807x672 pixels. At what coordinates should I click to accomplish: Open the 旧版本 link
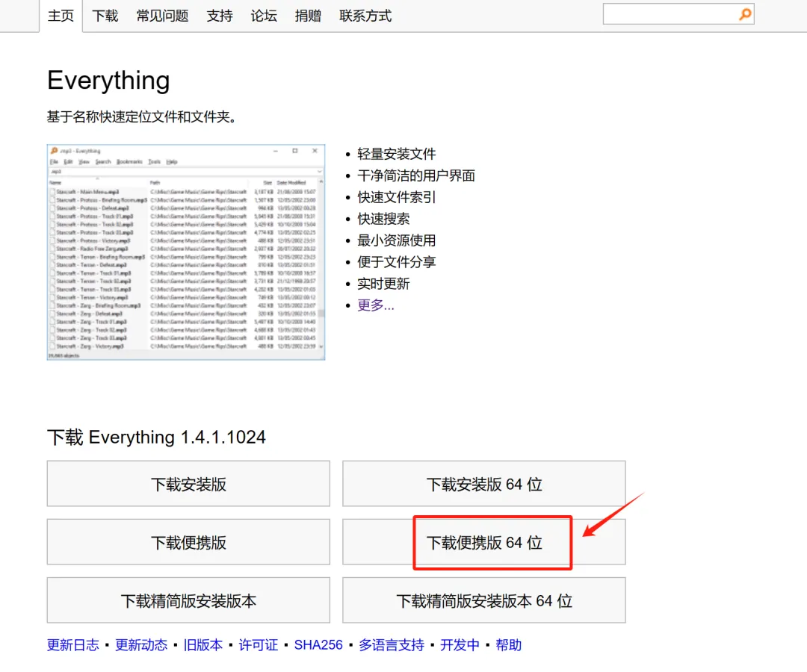pos(202,645)
